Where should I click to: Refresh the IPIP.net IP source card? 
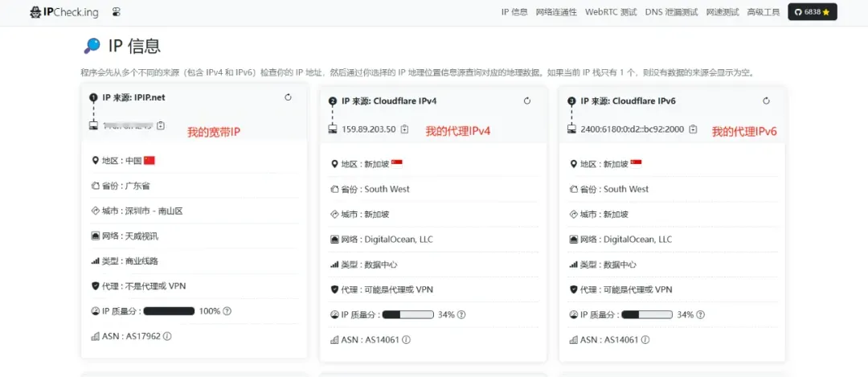tap(289, 97)
